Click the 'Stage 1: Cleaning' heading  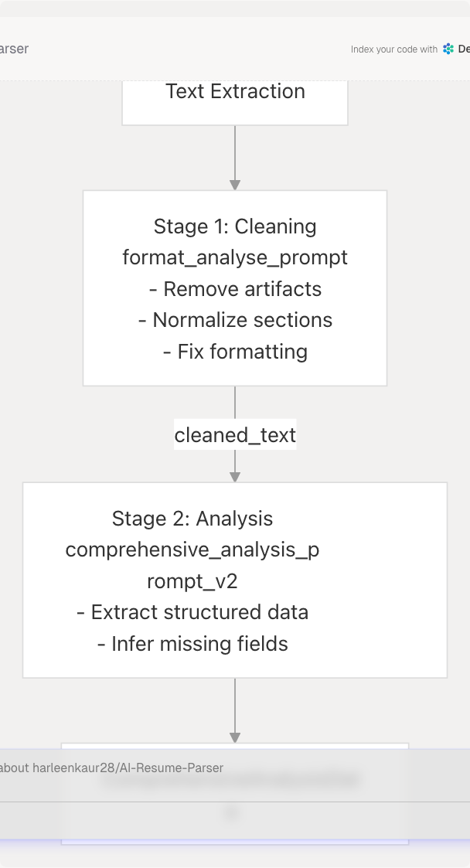[x=235, y=226]
